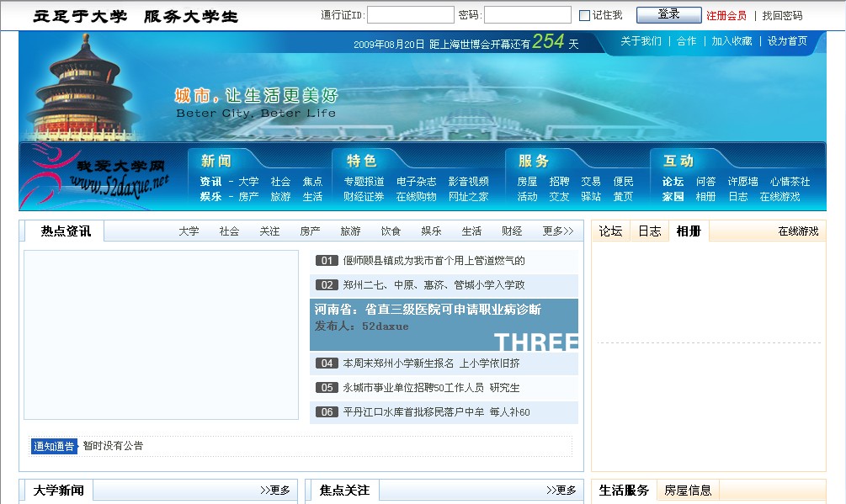Open the 注册会员 register link
The image size is (846, 504).
point(726,16)
